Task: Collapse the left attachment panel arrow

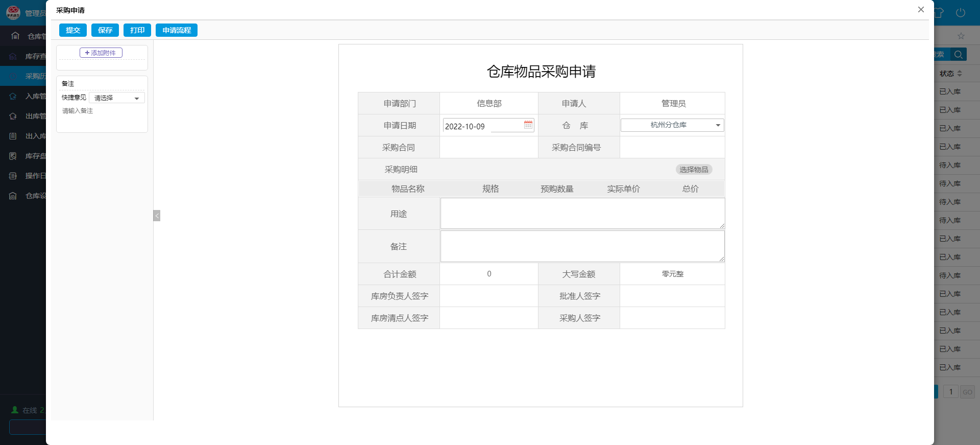Action: (157, 216)
